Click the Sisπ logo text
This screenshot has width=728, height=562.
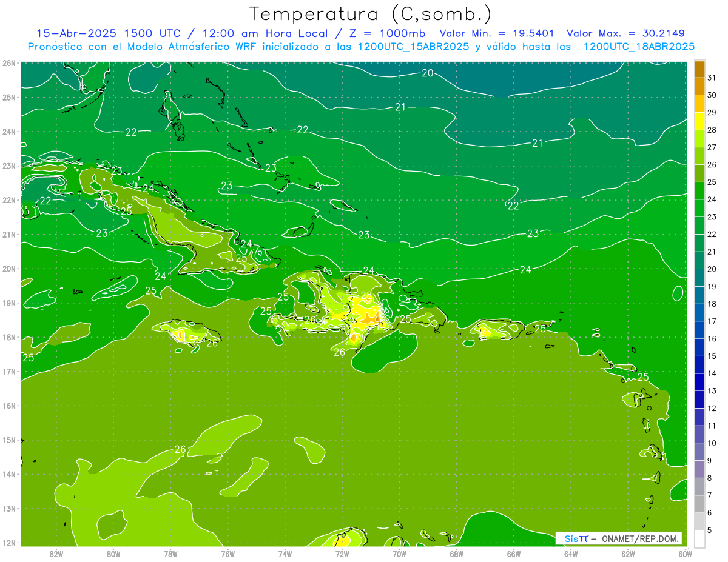click(x=576, y=538)
